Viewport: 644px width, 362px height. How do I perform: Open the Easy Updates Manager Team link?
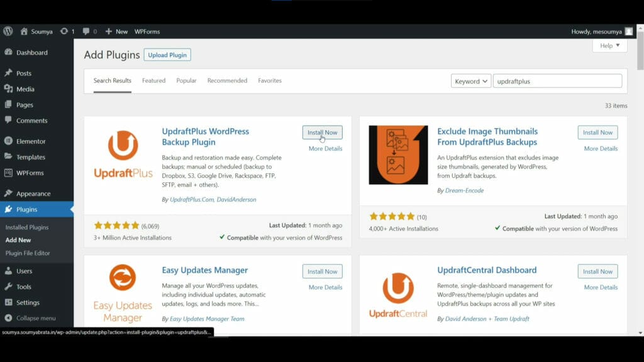tap(207, 319)
